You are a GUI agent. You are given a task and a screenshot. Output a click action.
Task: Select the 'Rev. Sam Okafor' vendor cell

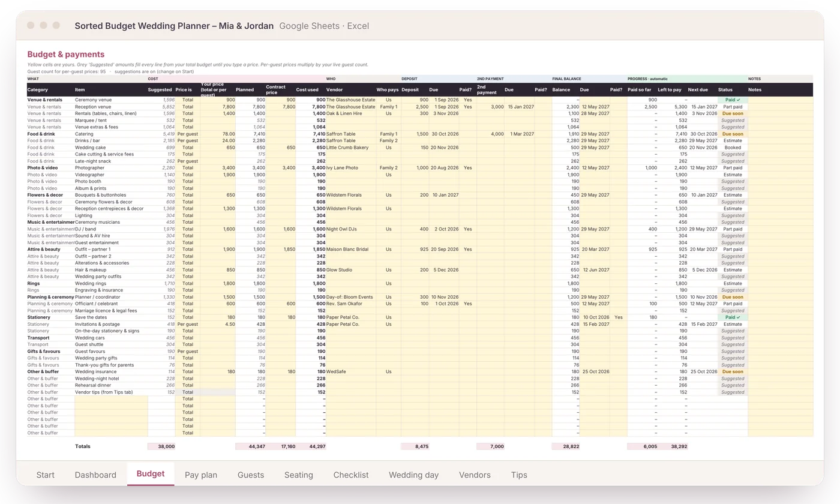click(351, 304)
